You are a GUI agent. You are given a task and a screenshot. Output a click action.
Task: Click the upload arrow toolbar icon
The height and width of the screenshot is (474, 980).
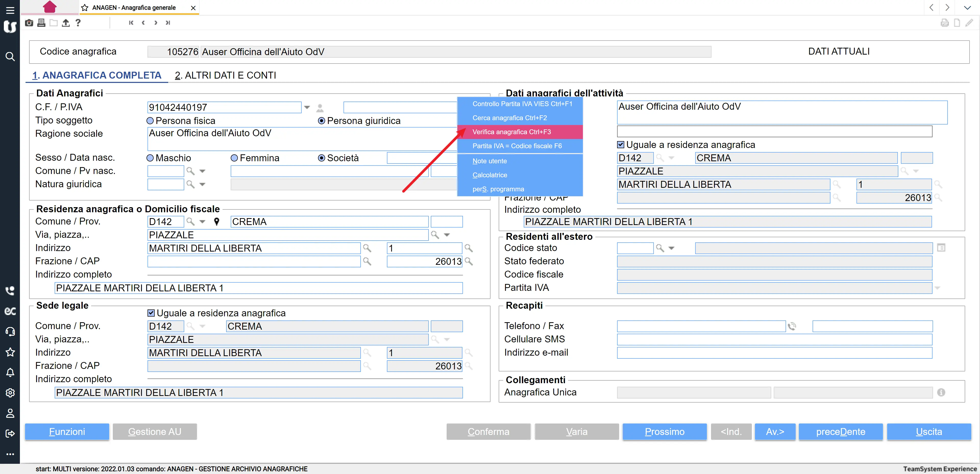66,23
